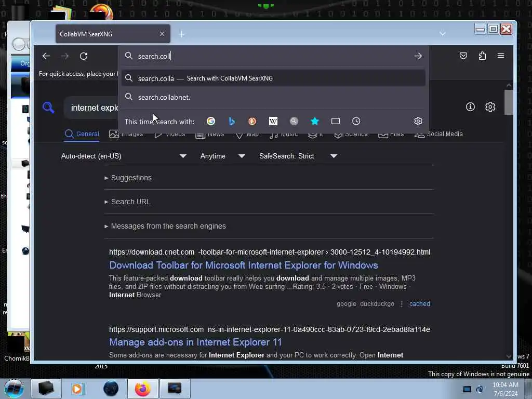Open search settings gear in urlbar dropdown

pos(418,121)
